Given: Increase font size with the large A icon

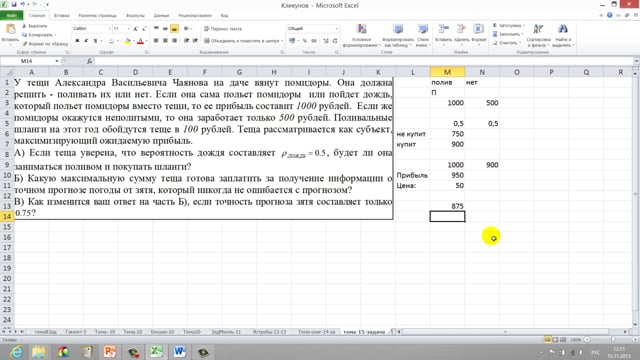Looking at the screenshot, I should point(136,29).
